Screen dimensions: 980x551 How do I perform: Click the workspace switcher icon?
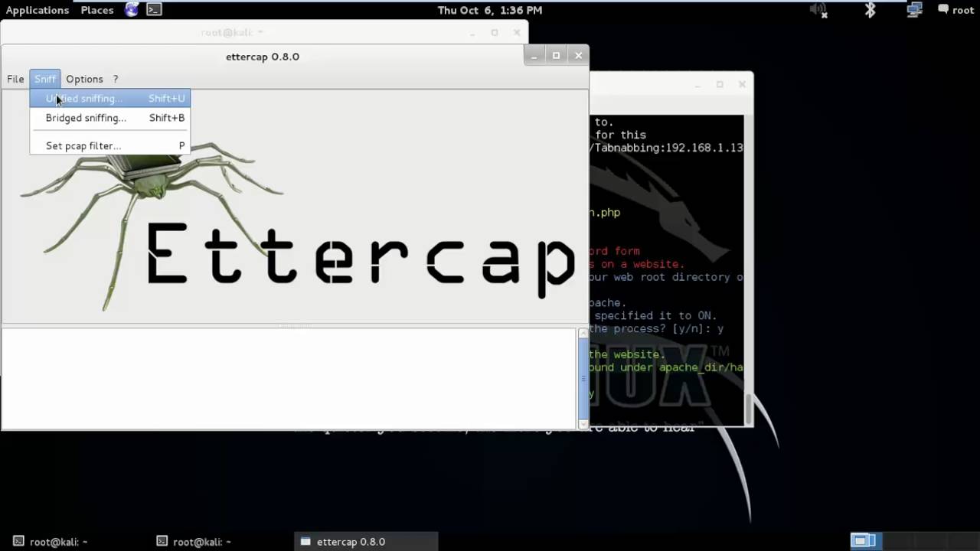coord(866,541)
